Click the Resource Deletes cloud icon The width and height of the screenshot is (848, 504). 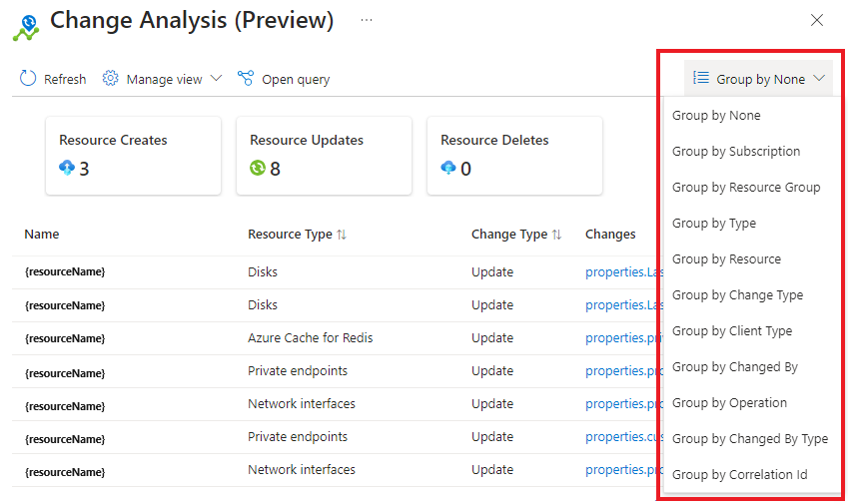448,168
